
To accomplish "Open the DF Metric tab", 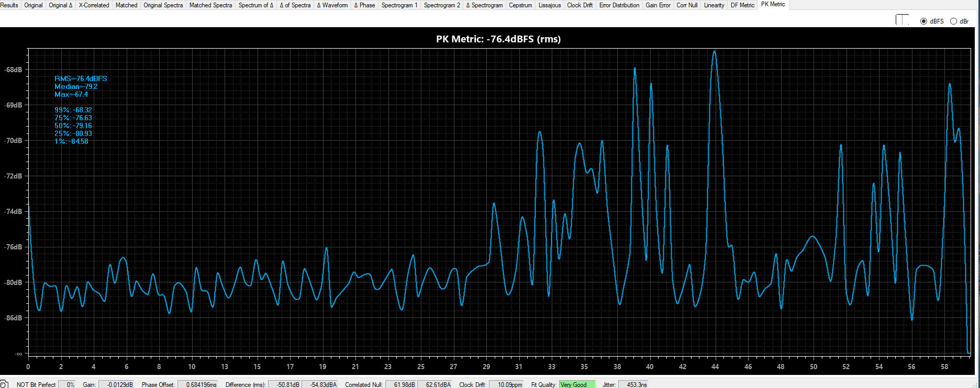I will coord(743,5).
